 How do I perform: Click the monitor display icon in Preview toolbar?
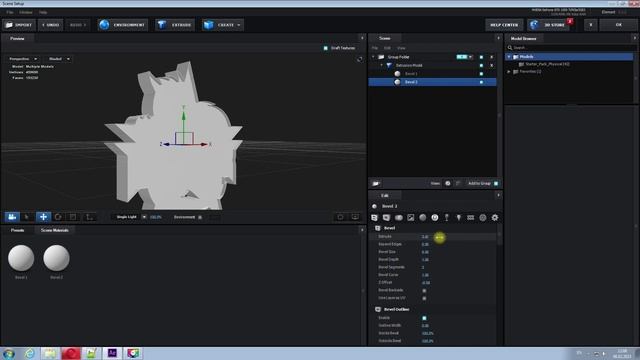pyautogui.click(x=355, y=217)
